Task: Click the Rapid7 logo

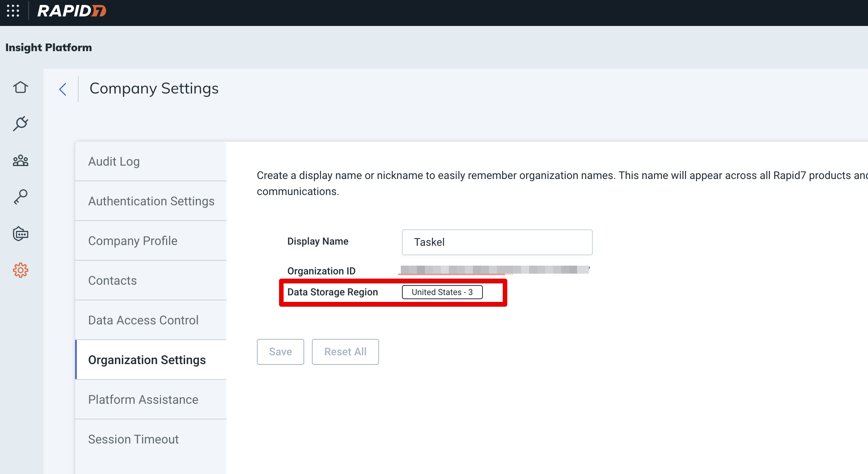Action: click(x=72, y=11)
